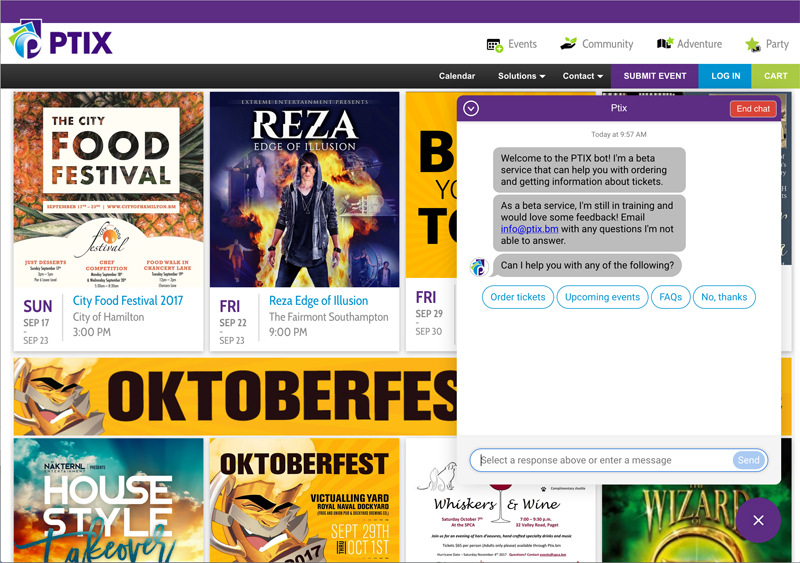Open the City Food Festival poster thumbnail
The width and height of the screenshot is (800, 563).
108,190
